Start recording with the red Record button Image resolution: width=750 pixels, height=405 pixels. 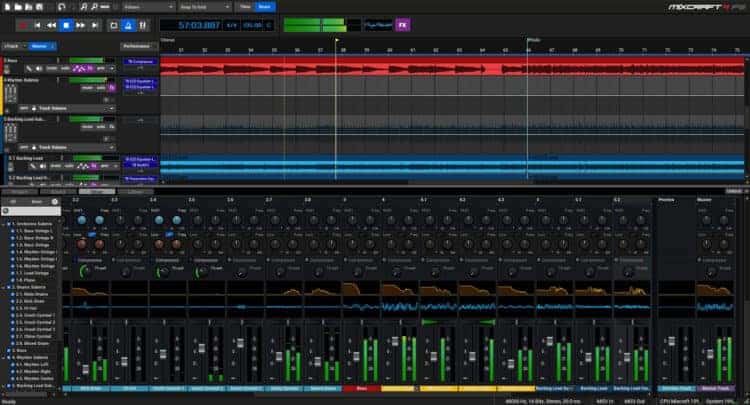pos(22,25)
